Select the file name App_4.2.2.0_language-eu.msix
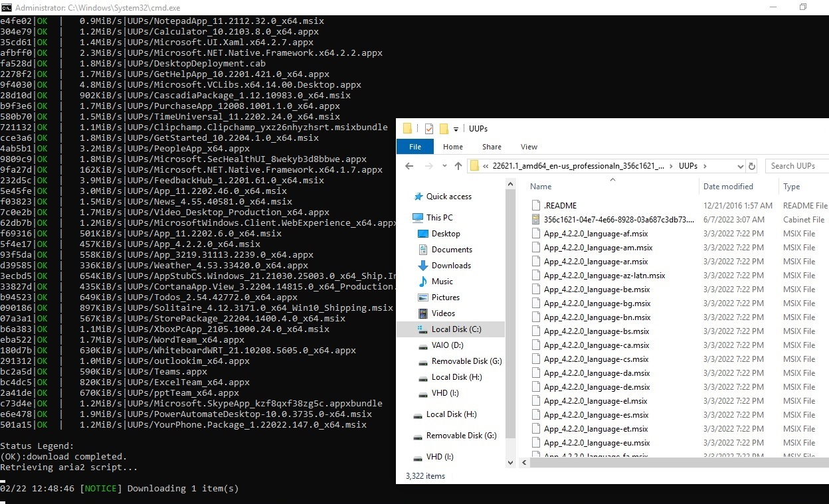 [597, 443]
